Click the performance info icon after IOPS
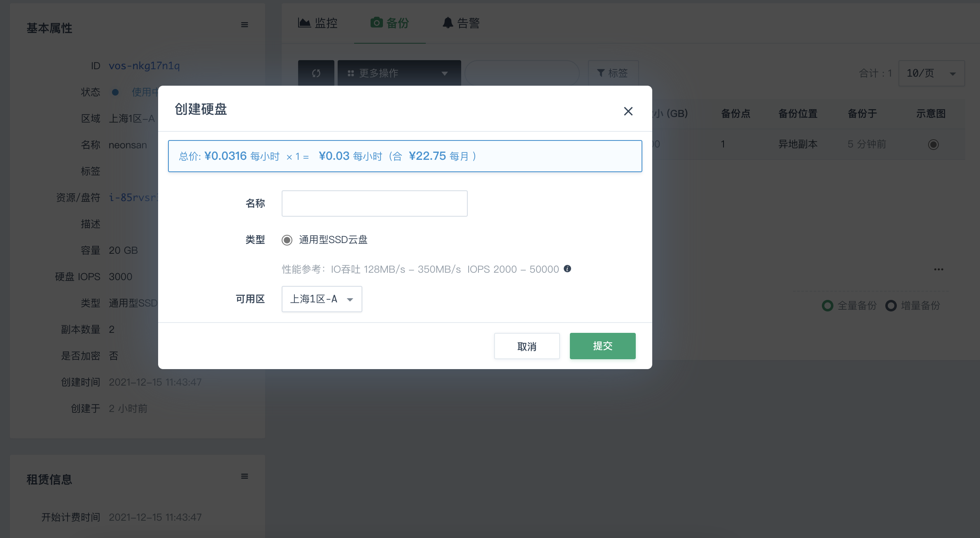This screenshot has height=538, width=980. click(567, 269)
